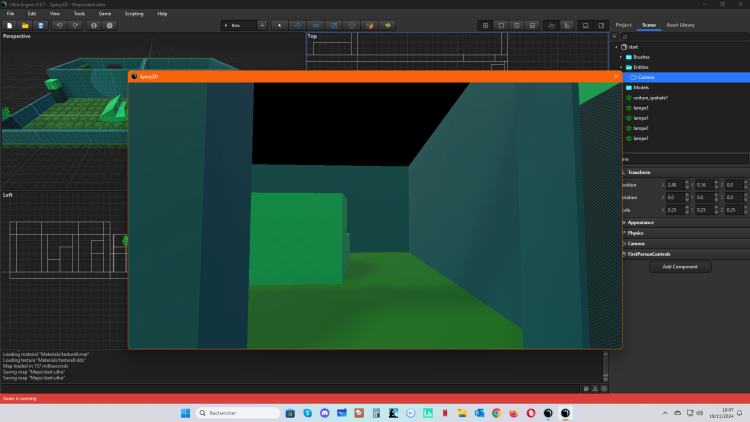Click the Undo arrow icon
The image size is (750, 422).
tap(59, 25)
